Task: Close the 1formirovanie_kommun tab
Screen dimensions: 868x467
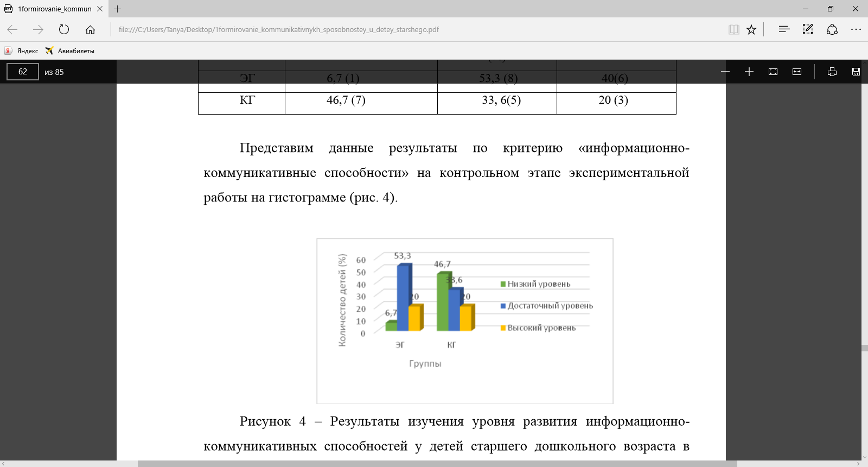Action: pyautogui.click(x=100, y=9)
